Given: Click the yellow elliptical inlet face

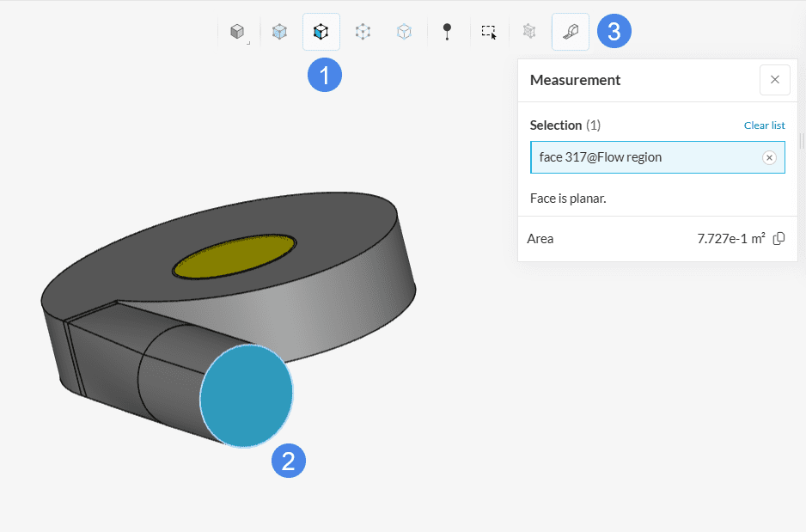Looking at the screenshot, I should click(x=234, y=256).
